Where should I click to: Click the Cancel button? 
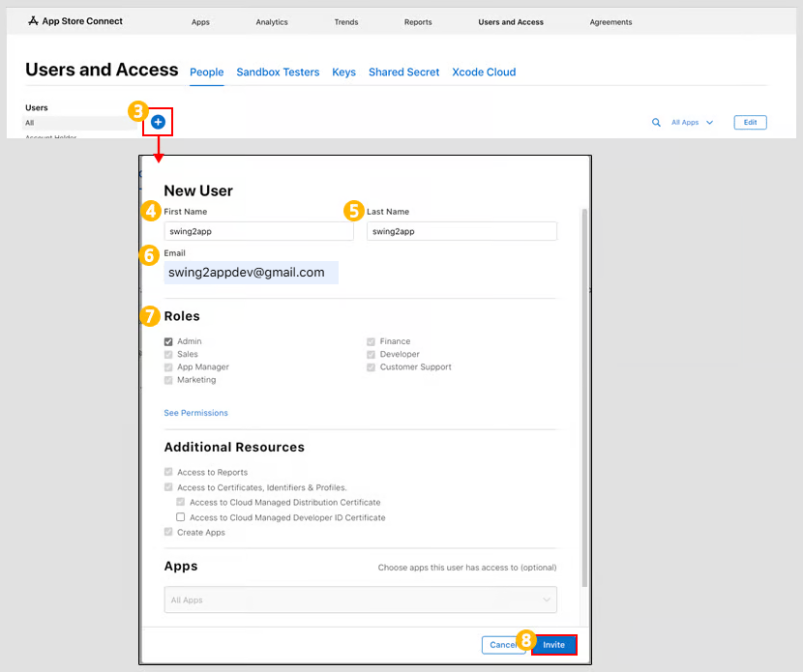[502, 645]
